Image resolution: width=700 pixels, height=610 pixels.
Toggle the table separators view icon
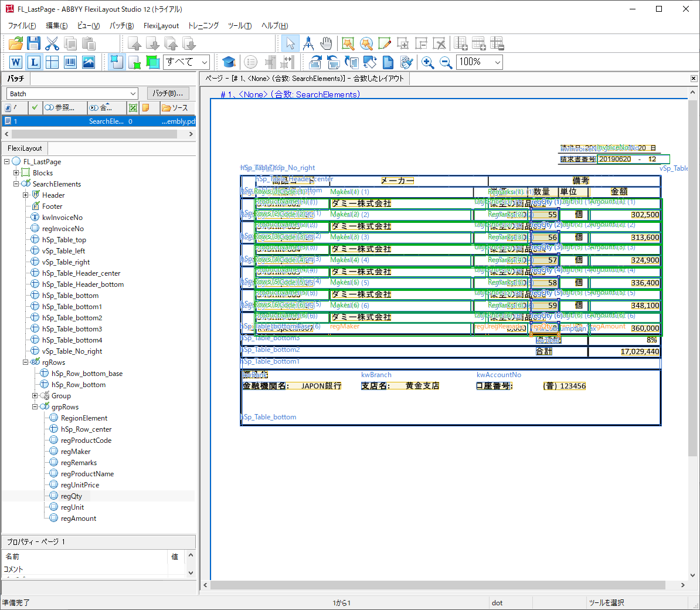click(x=52, y=62)
